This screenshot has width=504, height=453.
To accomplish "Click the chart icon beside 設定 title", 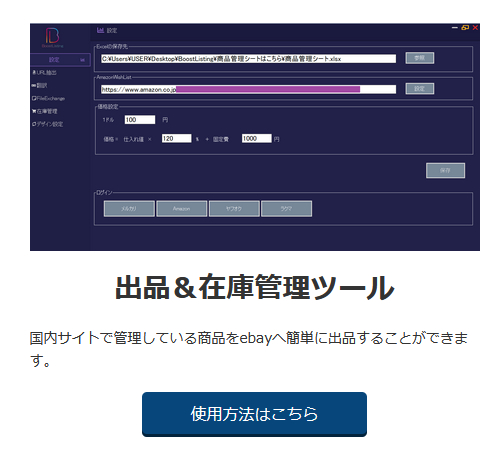I will point(100,30).
